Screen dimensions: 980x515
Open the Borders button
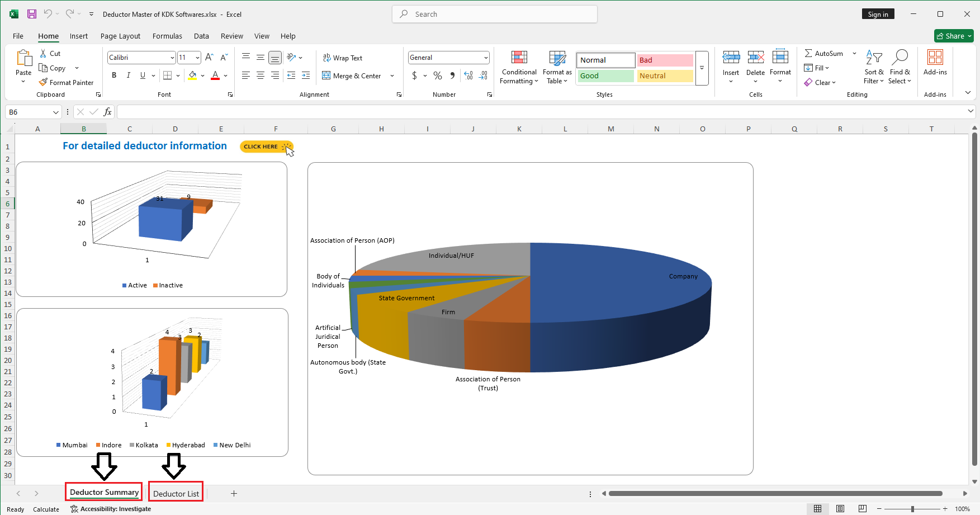pyautogui.click(x=167, y=75)
